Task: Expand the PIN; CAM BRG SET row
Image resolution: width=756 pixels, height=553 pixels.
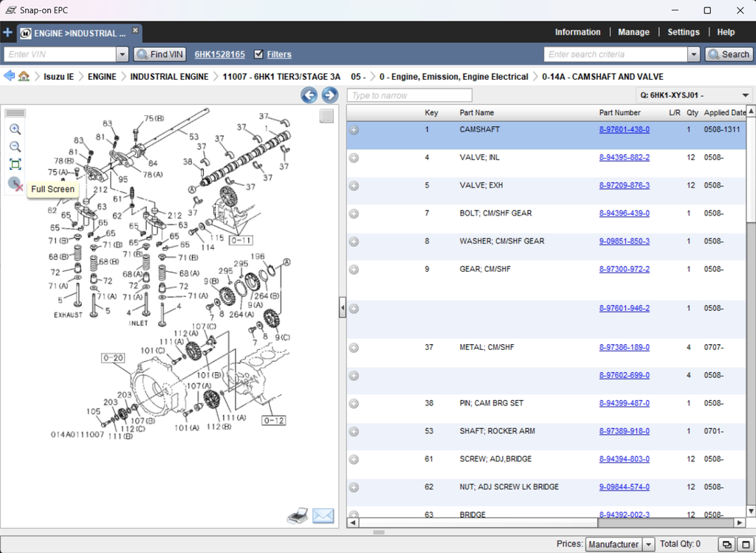Action: point(354,404)
